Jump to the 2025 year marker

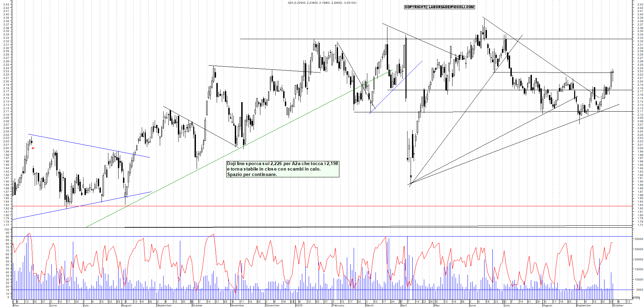[299, 305]
